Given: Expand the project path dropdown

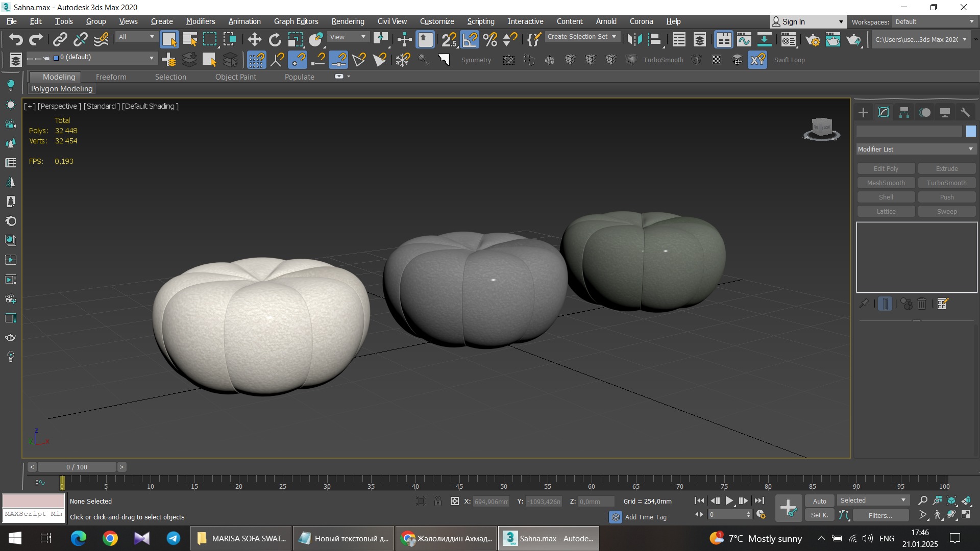Looking at the screenshot, I should coord(921,40).
